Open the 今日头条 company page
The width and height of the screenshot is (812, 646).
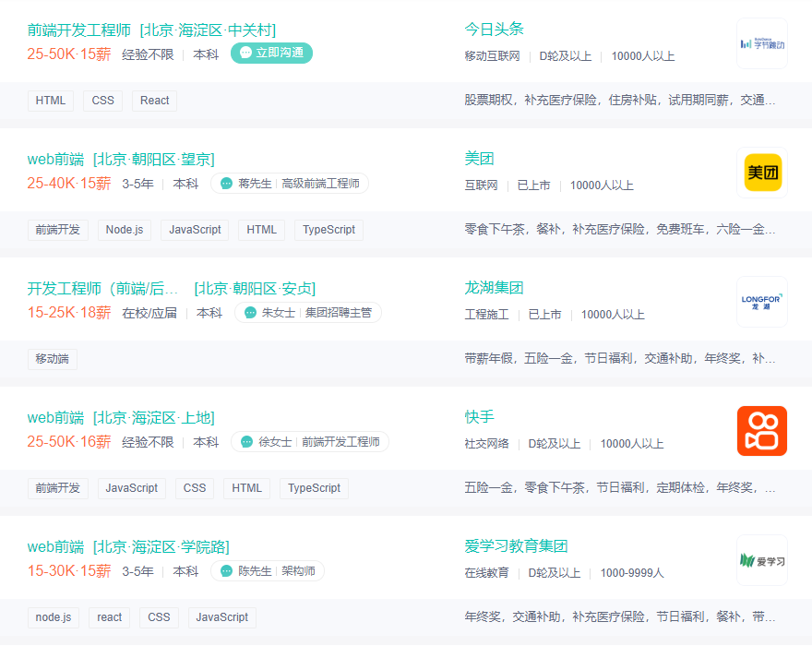494,30
